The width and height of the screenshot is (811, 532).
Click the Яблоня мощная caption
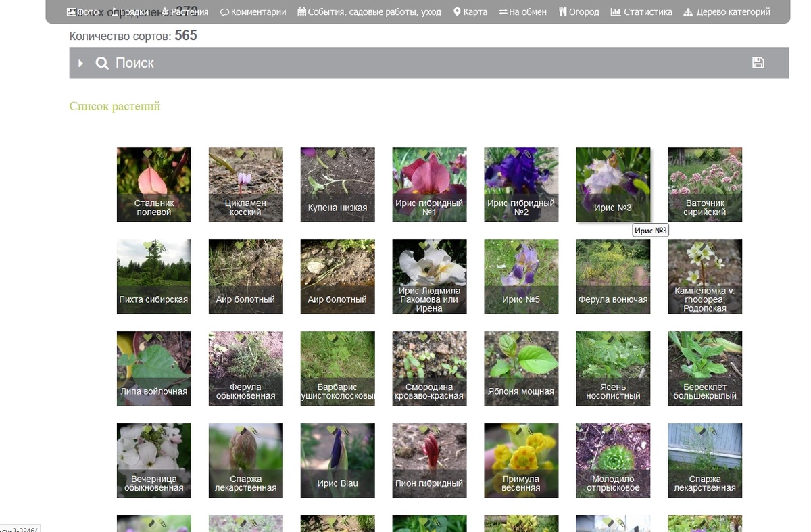point(521,391)
